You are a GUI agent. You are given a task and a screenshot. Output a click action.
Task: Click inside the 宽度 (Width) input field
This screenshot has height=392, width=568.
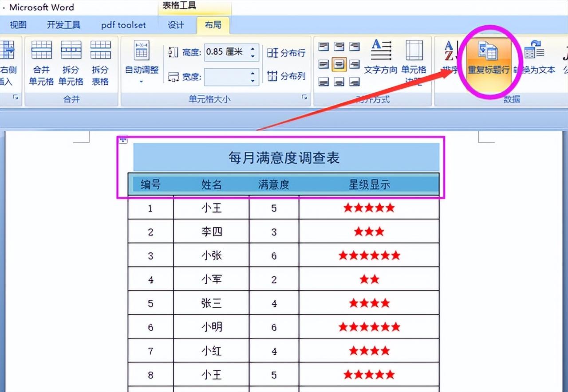click(231, 76)
